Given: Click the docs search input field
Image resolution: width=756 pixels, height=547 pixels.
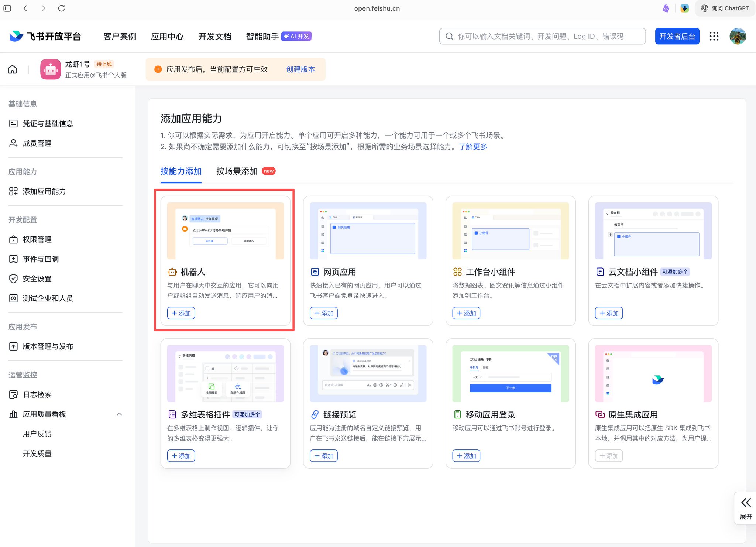Looking at the screenshot, I should [x=542, y=36].
